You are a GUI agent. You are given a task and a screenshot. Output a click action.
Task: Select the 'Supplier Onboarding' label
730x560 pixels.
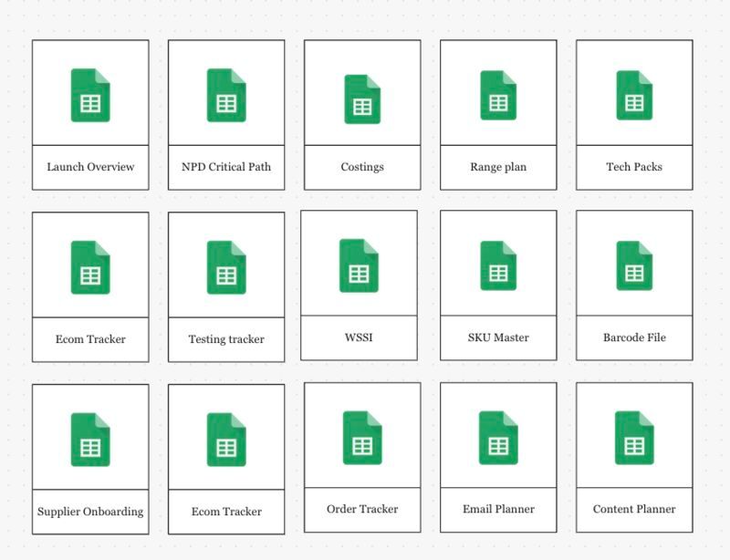(90, 512)
